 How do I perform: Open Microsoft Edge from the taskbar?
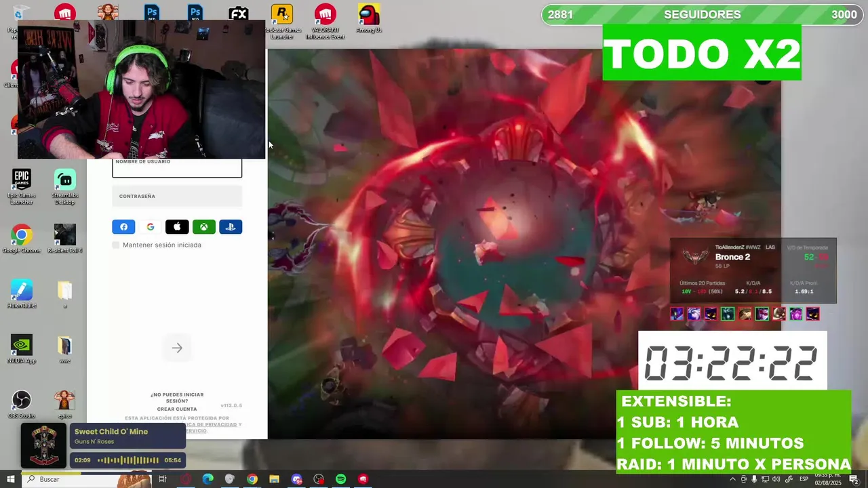[x=208, y=479]
